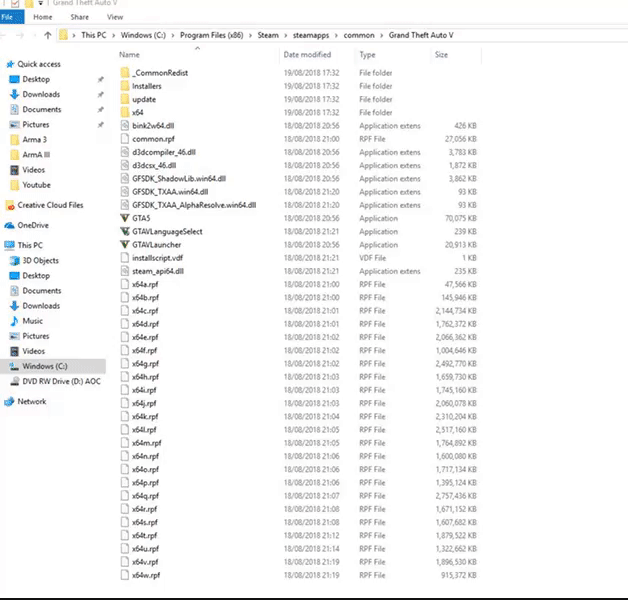Click Windows (C:) in address breadcrumb

point(143,35)
